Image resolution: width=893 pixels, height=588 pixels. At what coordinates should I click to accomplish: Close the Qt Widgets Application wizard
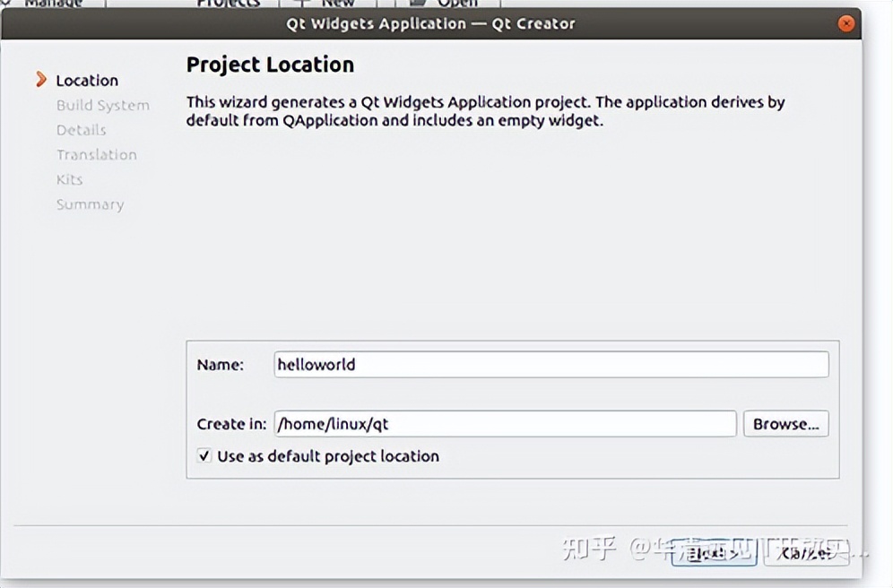845,23
